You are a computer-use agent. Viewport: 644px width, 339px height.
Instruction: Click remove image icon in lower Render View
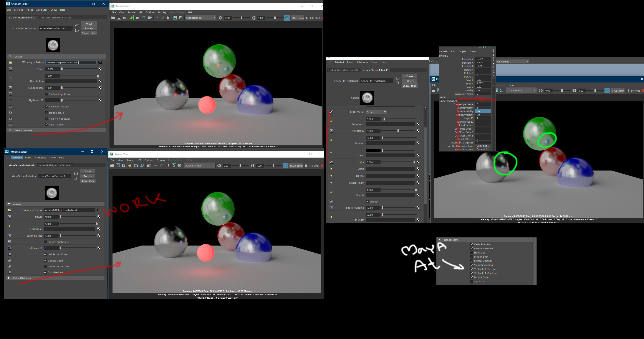coord(180,166)
